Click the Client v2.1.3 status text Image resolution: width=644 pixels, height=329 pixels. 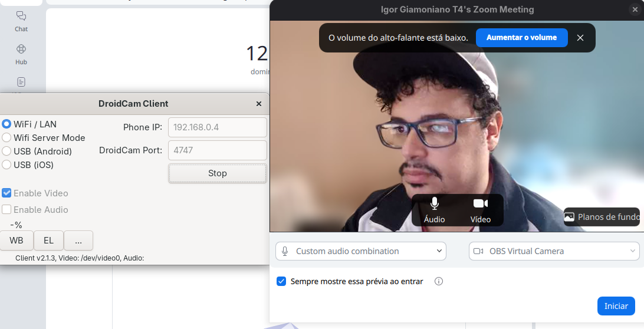(x=80, y=258)
